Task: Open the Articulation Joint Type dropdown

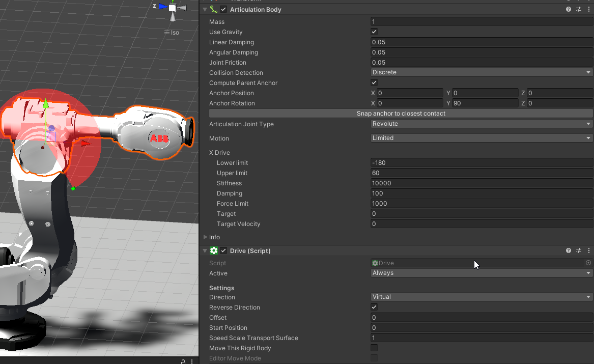Action: point(482,124)
